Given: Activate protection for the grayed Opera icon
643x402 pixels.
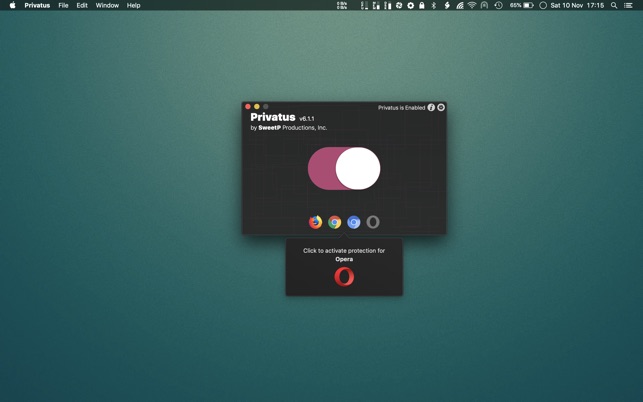Looking at the screenshot, I should [373, 222].
